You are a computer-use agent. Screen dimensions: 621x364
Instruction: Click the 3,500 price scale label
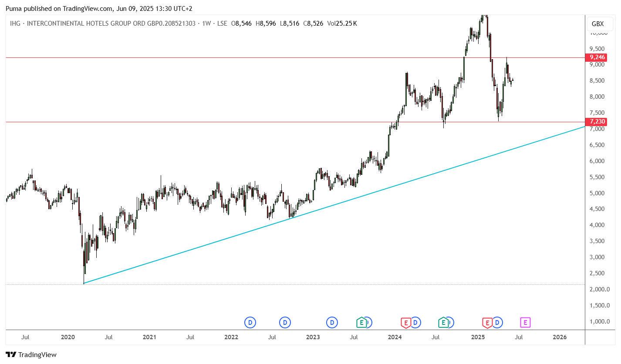(x=597, y=241)
